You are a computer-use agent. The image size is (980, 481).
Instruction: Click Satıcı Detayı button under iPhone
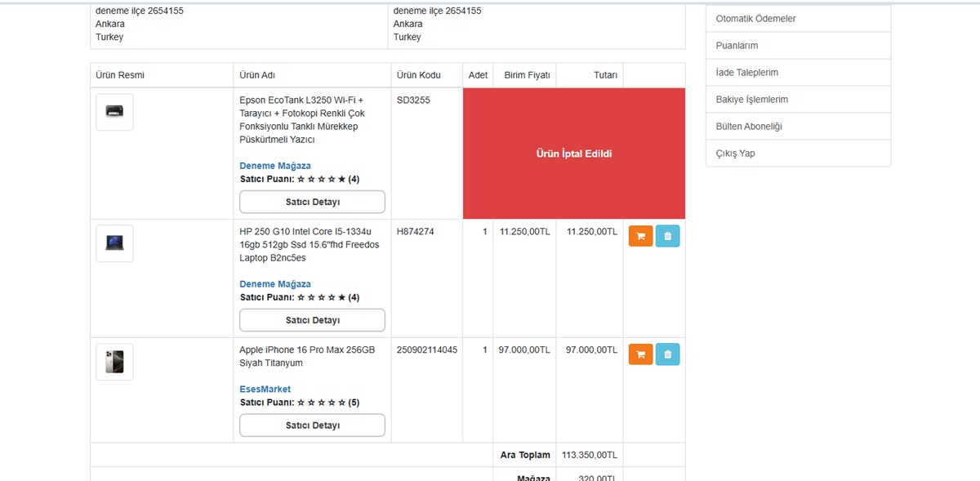[x=312, y=425]
